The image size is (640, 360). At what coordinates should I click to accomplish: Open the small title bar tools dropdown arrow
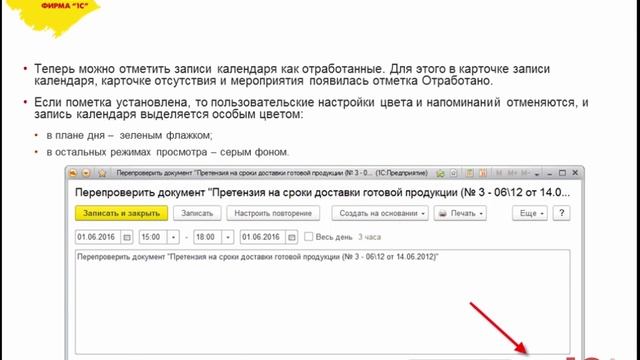coord(537,174)
